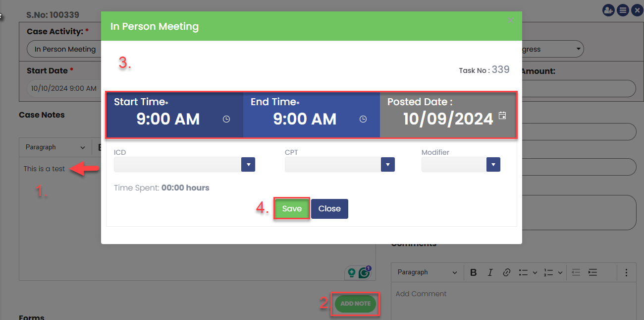Insert link in the Comments editor
The width and height of the screenshot is (644, 320).
pyautogui.click(x=506, y=272)
